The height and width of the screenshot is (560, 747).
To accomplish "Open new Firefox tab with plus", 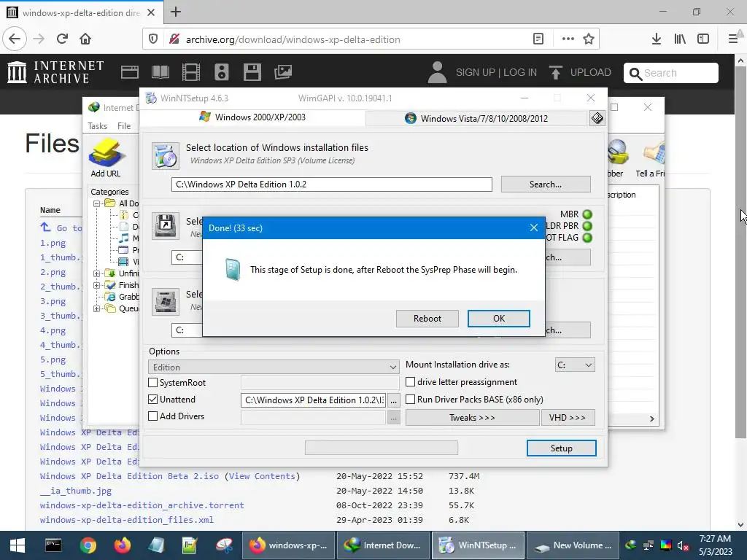I will 176,12.
